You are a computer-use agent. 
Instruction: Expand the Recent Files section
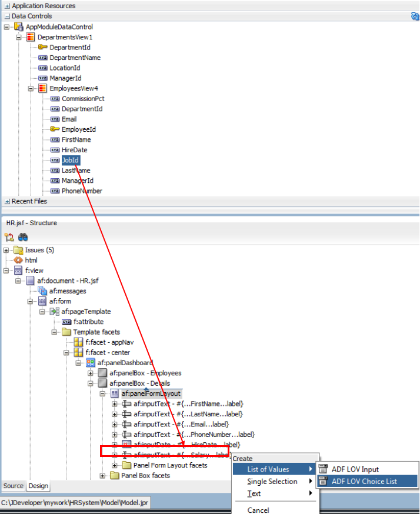pyautogui.click(x=7, y=202)
